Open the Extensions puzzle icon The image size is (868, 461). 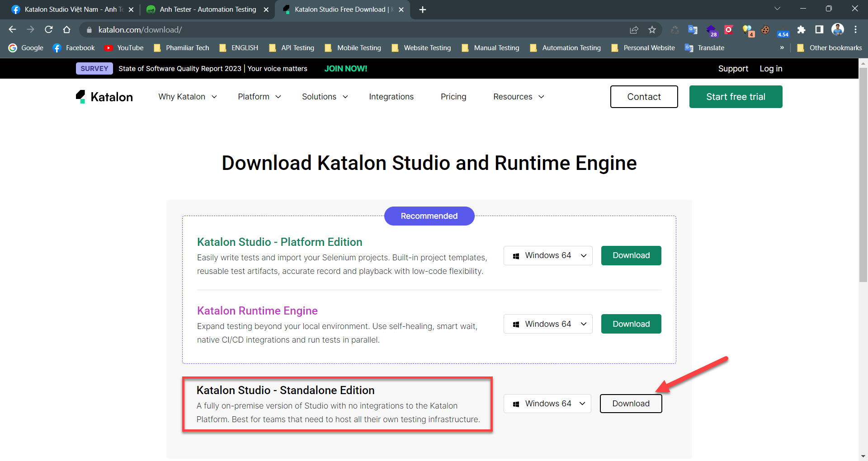(801, 30)
